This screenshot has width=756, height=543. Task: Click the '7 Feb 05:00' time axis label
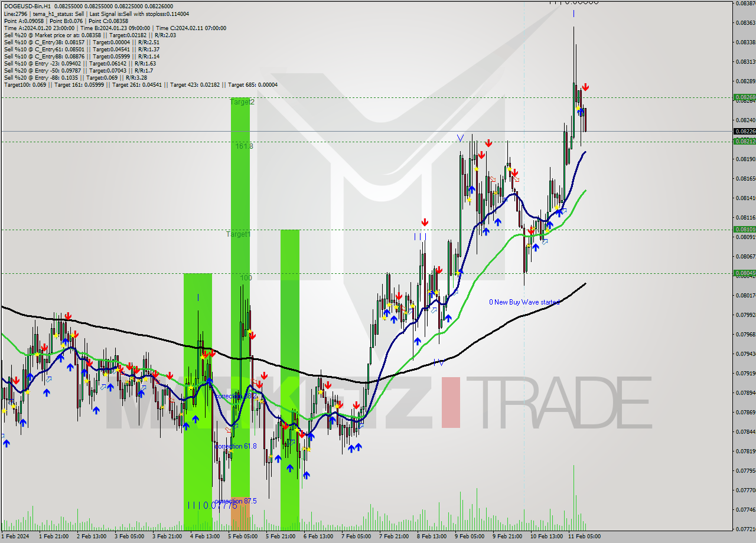coord(356,537)
